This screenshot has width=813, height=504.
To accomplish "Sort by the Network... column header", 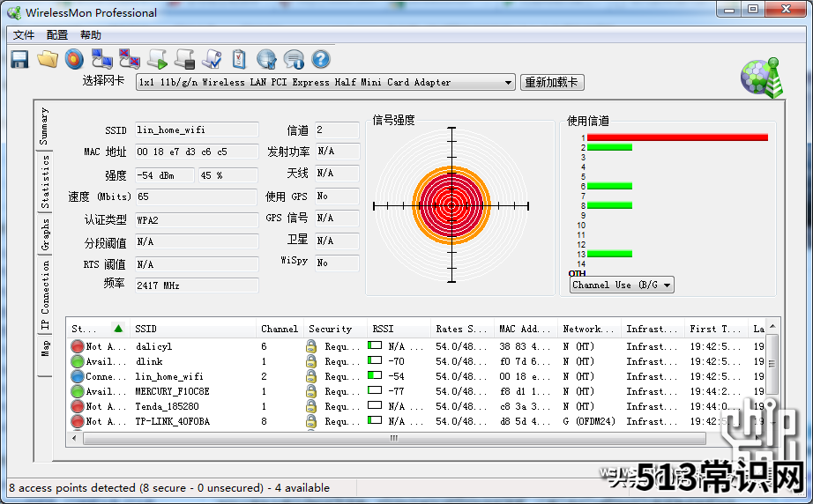I will click(x=590, y=329).
